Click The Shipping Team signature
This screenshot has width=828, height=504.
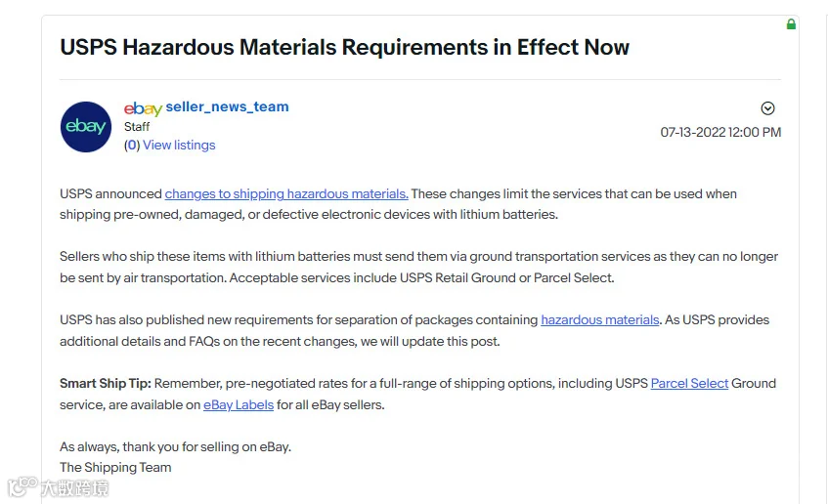(115, 468)
